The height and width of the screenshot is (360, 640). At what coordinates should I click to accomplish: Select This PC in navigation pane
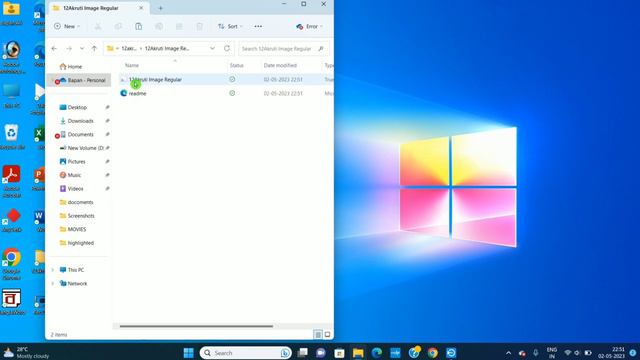76,270
